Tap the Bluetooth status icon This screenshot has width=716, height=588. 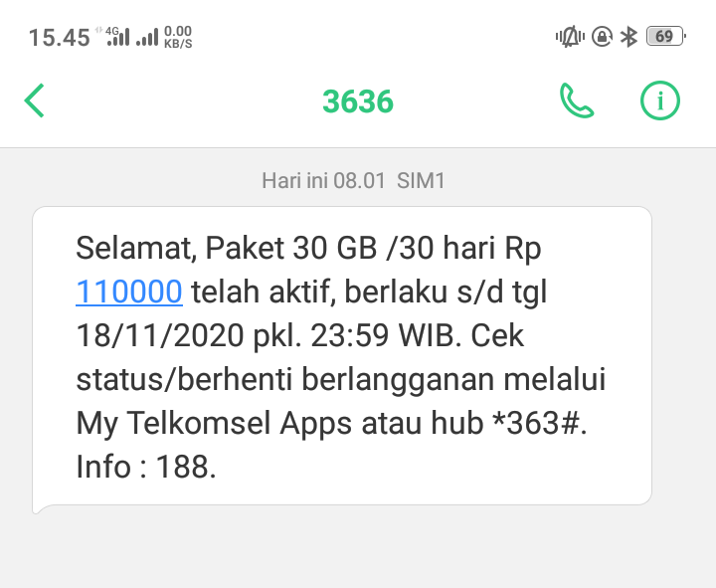pyautogui.click(x=628, y=37)
